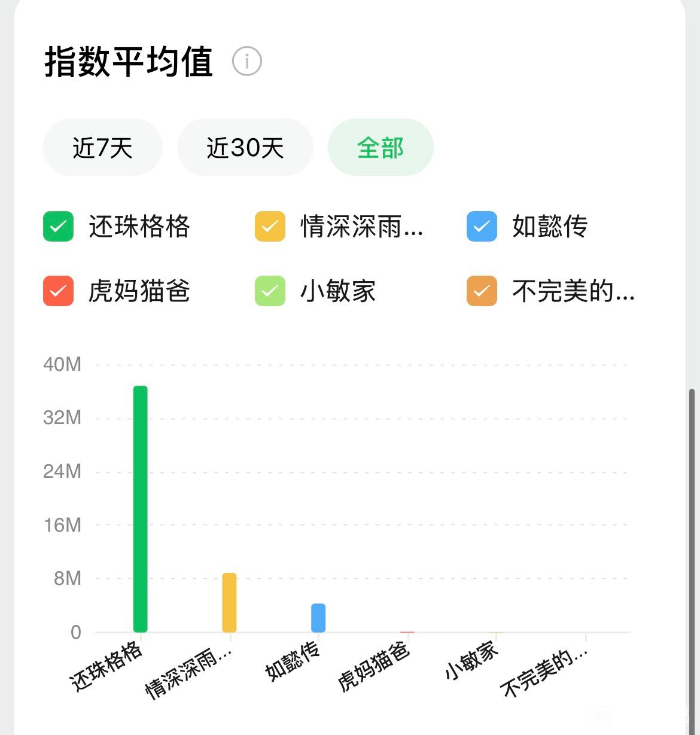The height and width of the screenshot is (735, 700).
Task: Click the 不完美的... x-axis label
Action: coord(544,672)
